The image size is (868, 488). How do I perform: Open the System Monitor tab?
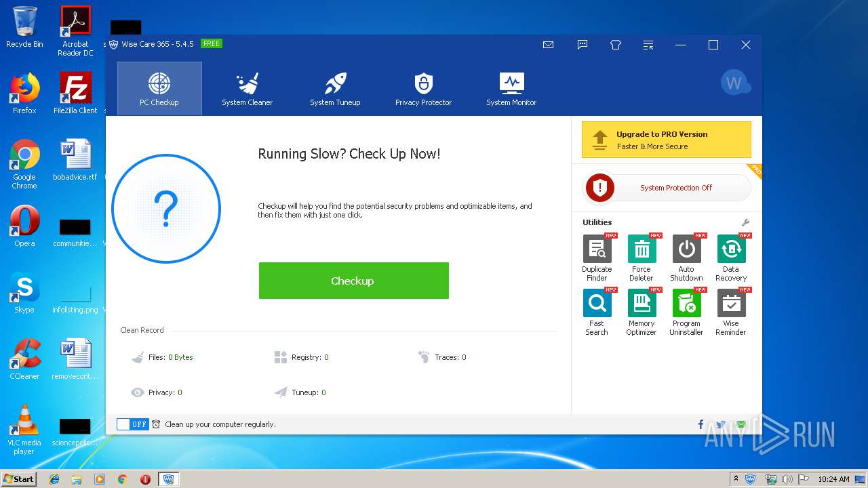(511, 89)
